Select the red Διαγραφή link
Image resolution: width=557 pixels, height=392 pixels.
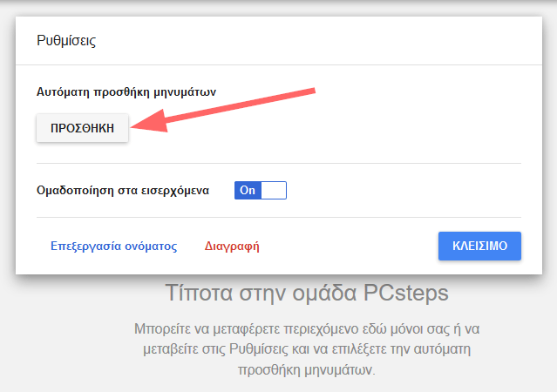(x=232, y=246)
